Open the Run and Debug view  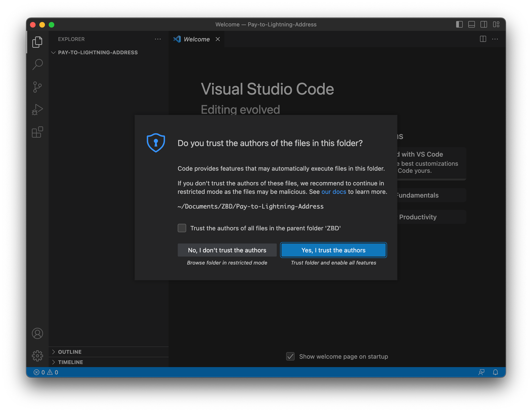[37, 110]
